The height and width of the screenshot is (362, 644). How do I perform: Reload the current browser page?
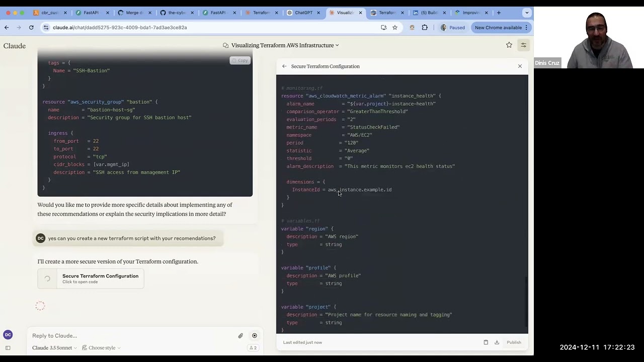pyautogui.click(x=31, y=28)
